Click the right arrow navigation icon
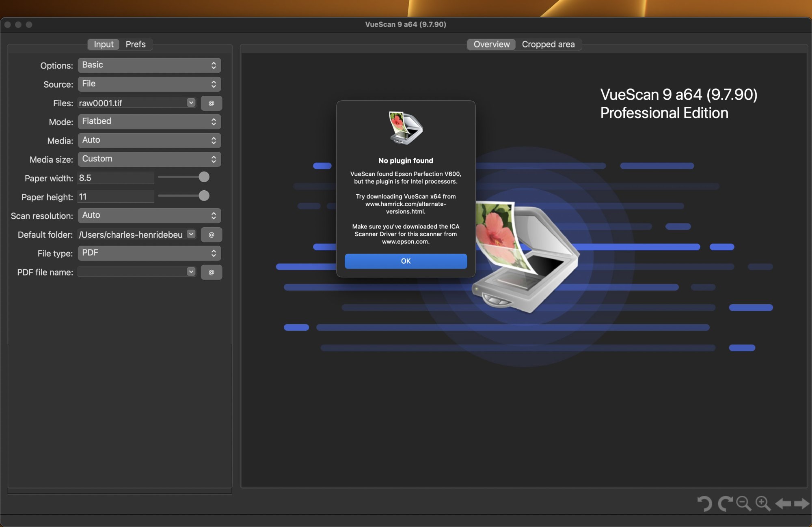Viewport: 812px width, 527px height. coord(801,503)
